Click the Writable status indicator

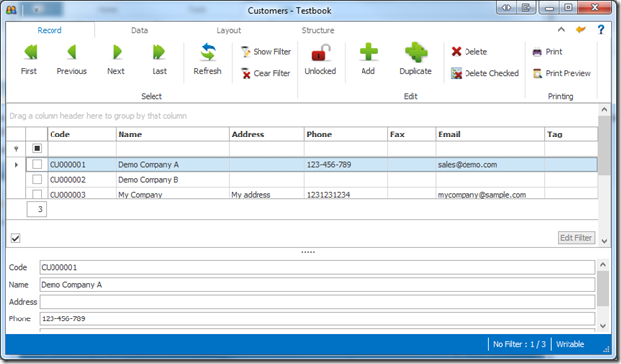tap(569, 344)
